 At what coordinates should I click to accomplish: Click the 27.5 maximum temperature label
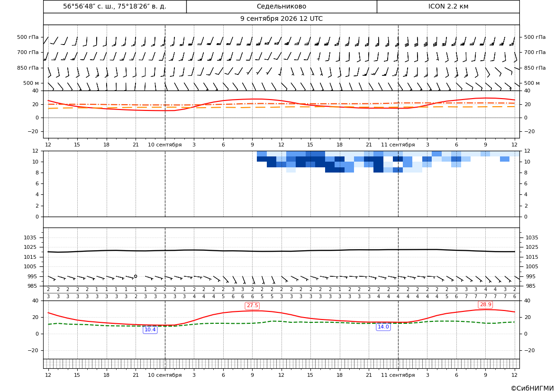[x=252, y=305]
